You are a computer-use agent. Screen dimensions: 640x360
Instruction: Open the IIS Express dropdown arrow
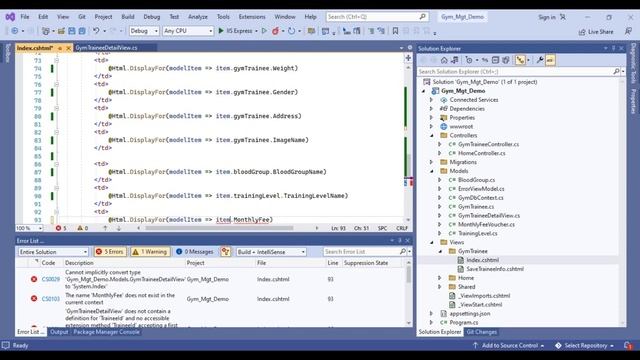point(256,31)
